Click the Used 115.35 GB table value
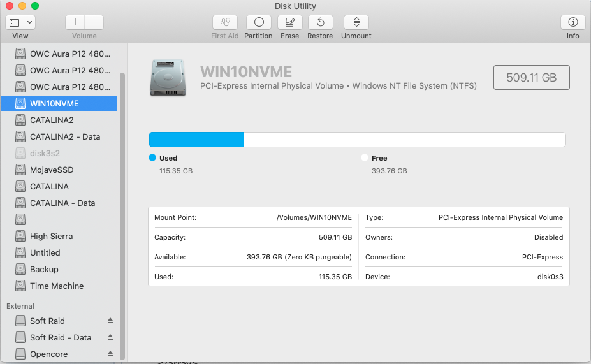This screenshot has height=364, width=591. click(x=335, y=277)
